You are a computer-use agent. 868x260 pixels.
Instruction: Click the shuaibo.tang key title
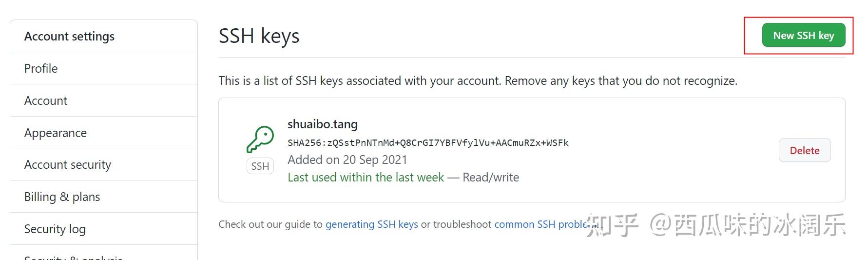tap(323, 124)
